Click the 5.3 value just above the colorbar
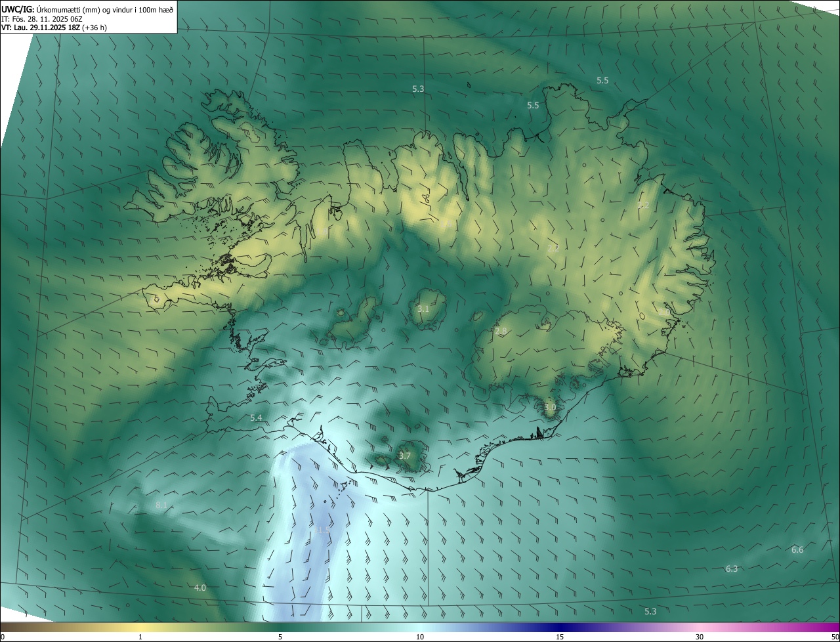Screen dimensions: 840x642 click(650, 611)
